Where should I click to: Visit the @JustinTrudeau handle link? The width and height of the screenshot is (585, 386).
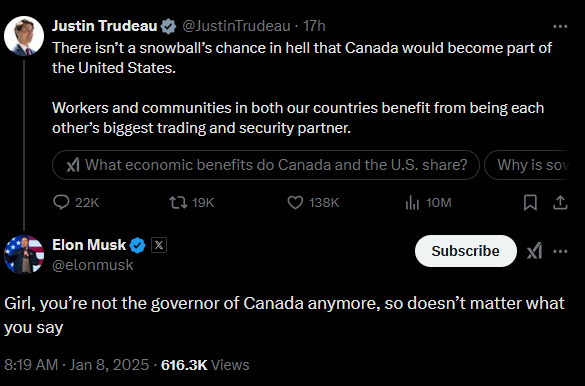[x=236, y=26]
